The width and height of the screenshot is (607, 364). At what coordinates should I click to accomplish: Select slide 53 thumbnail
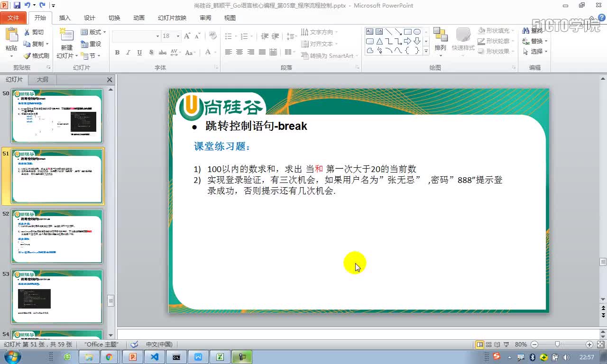point(57,297)
